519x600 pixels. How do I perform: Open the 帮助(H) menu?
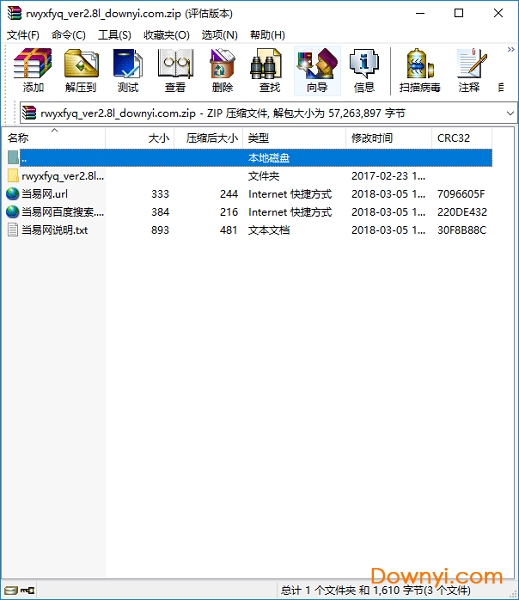[268, 35]
